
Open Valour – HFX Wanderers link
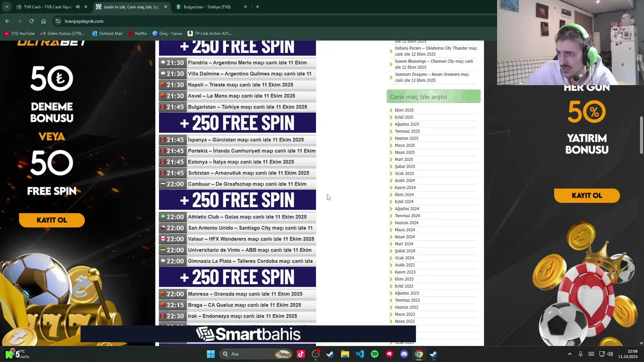pos(251,239)
